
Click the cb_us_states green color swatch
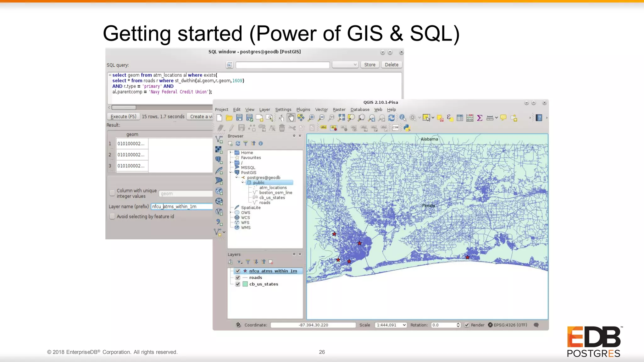click(x=245, y=284)
